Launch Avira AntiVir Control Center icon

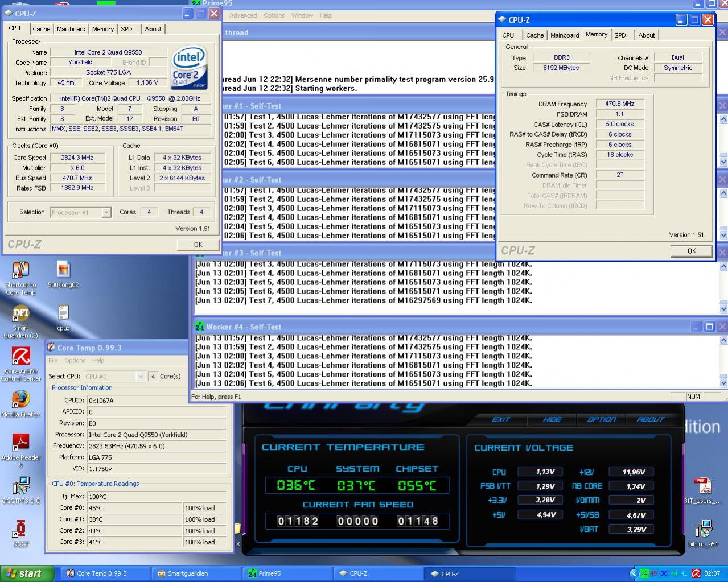tap(20, 364)
